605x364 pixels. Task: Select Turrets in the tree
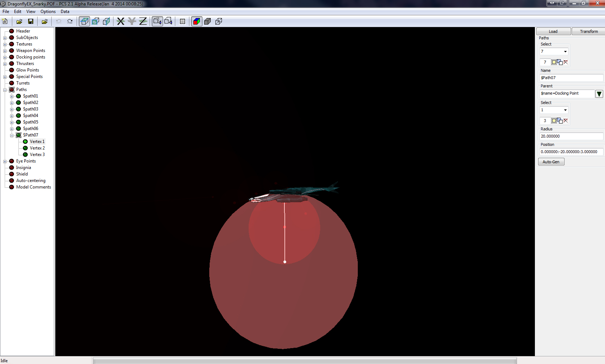click(23, 83)
